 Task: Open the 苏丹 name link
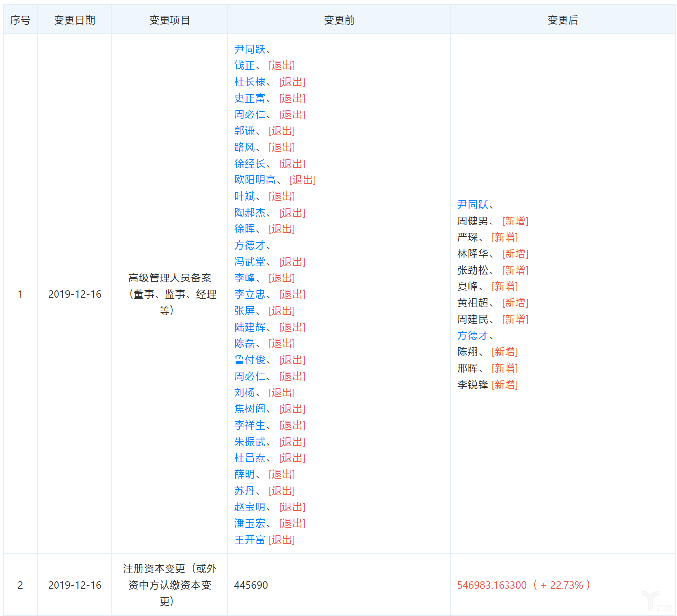(x=245, y=491)
